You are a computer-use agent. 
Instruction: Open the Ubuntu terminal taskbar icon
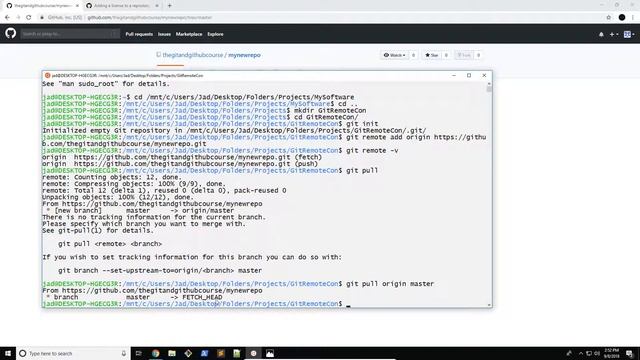coord(253,353)
